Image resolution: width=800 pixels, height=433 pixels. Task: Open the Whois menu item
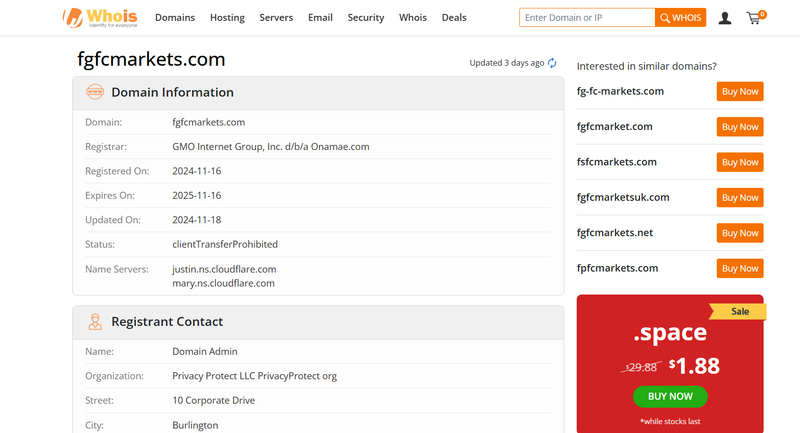pyautogui.click(x=413, y=17)
